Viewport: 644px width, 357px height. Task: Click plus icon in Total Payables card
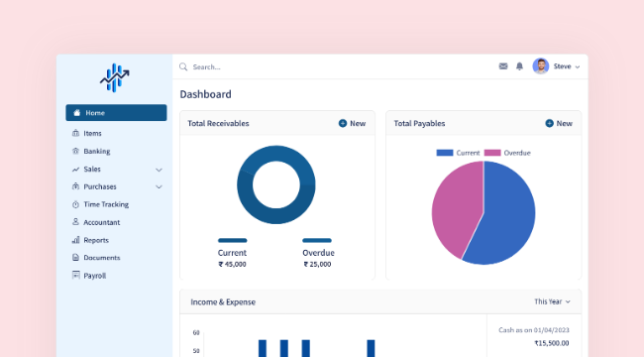point(549,123)
